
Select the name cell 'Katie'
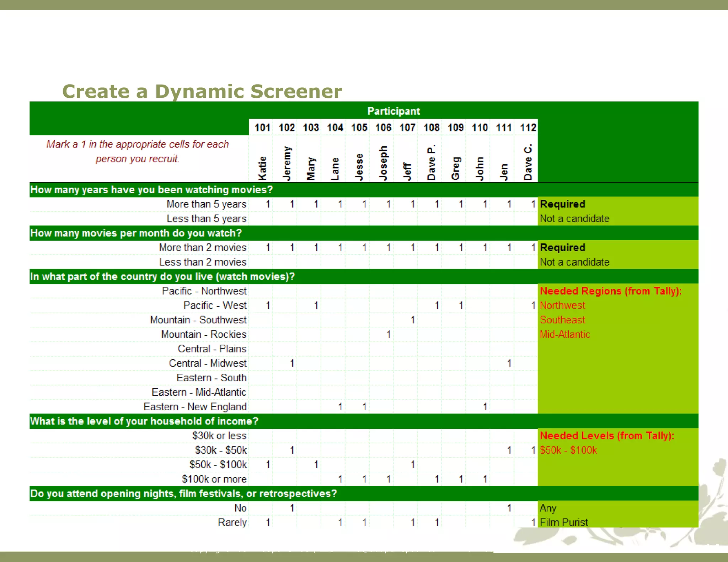coord(262,168)
